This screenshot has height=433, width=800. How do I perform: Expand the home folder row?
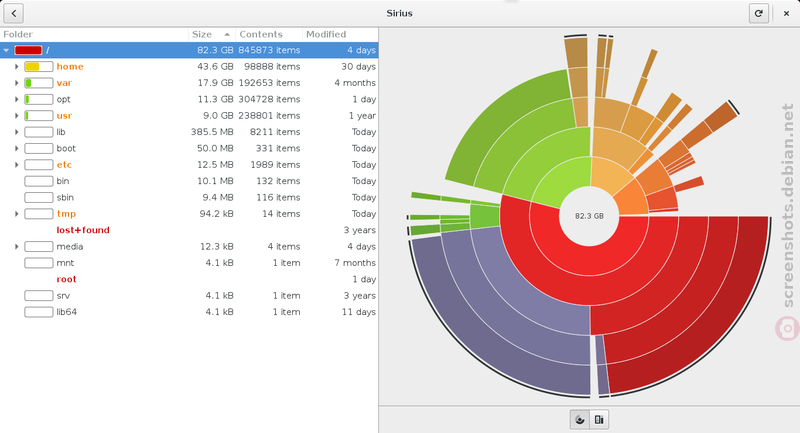click(x=16, y=67)
